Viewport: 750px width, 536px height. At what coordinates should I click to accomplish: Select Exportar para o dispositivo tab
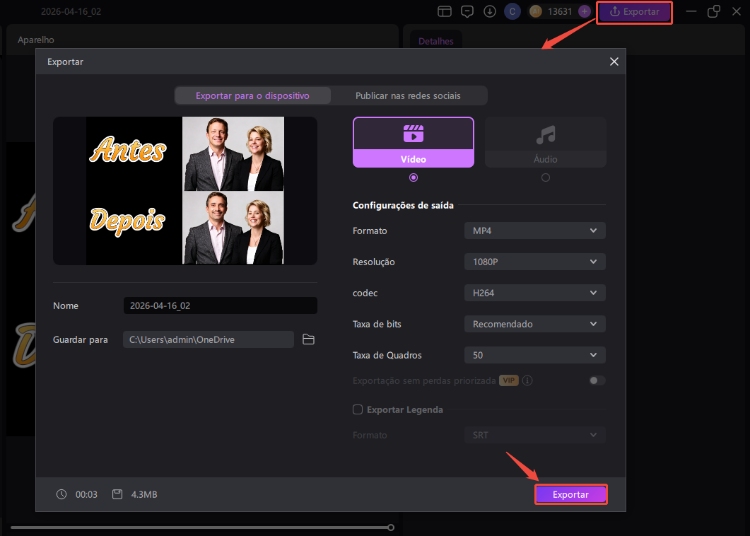click(252, 96)
